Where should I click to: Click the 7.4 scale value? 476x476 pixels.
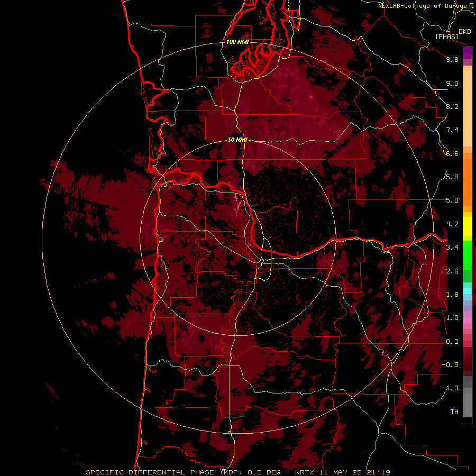[452, 130]
